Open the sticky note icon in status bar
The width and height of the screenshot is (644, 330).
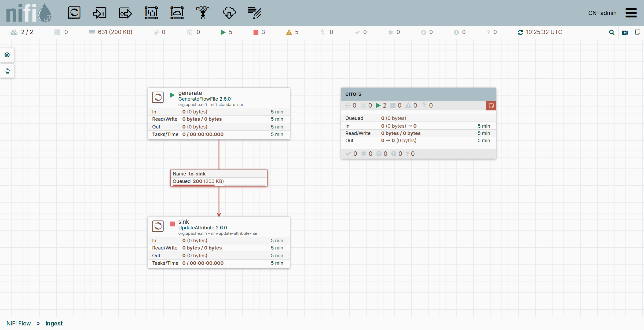pos(638,32)
